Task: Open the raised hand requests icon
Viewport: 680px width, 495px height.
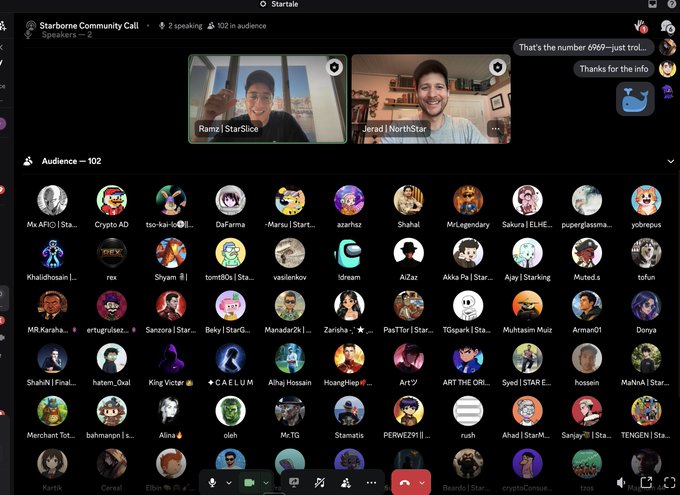Action: point(640,26)
